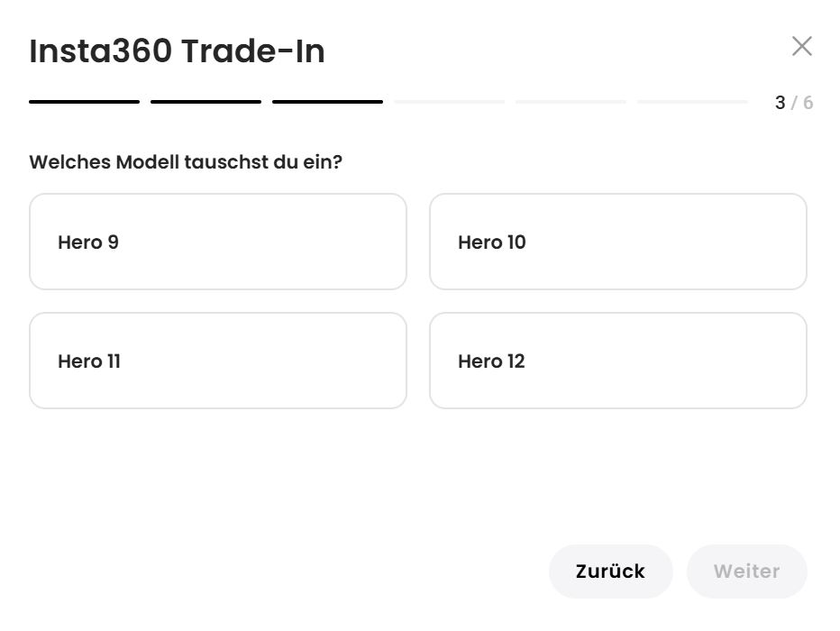Choose Hero 10 as trade-in model

[617, 242]
